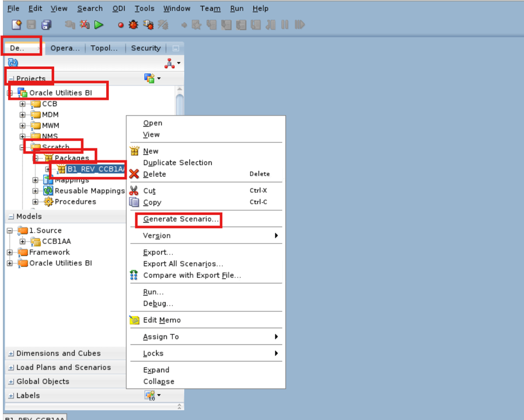Open the Tools menu
This screenshot has width=524, height=420.
click(144, 8)
